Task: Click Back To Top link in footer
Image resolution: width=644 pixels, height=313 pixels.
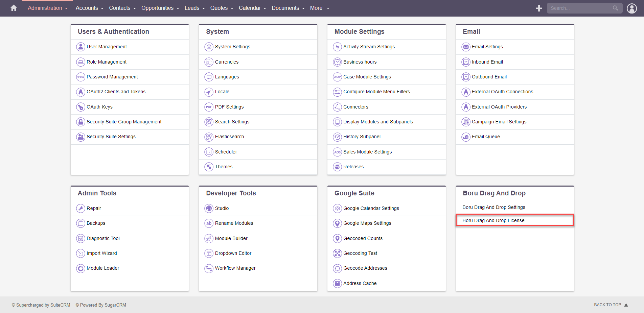Action: click(x=611, y=305)
